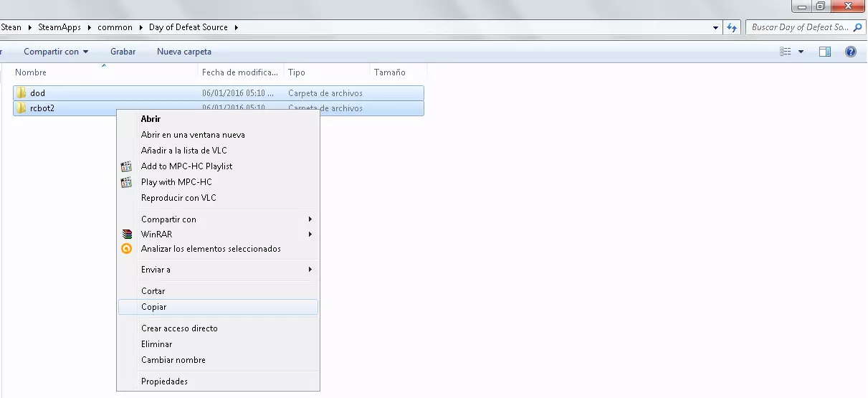The height and width of the screenshot is (398, 868).
Task: Click the dod folder icon
Action: (22, 93)
